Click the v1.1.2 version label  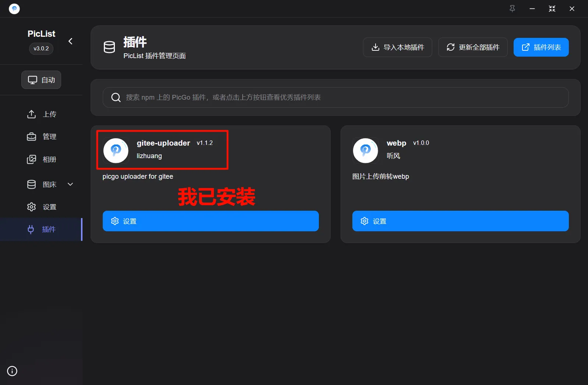coord(205,143)
